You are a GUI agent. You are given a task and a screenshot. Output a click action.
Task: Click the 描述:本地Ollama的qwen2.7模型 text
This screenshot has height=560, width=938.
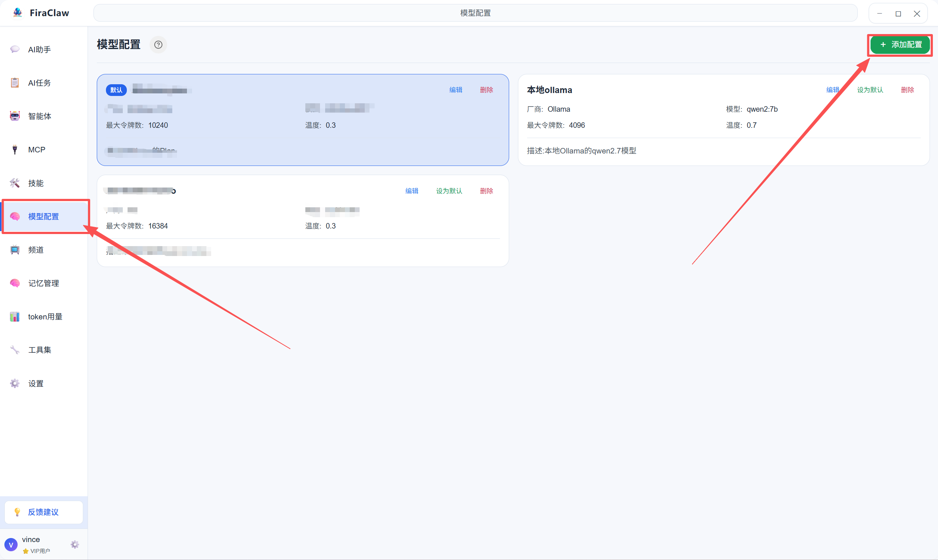pos(581,151)
